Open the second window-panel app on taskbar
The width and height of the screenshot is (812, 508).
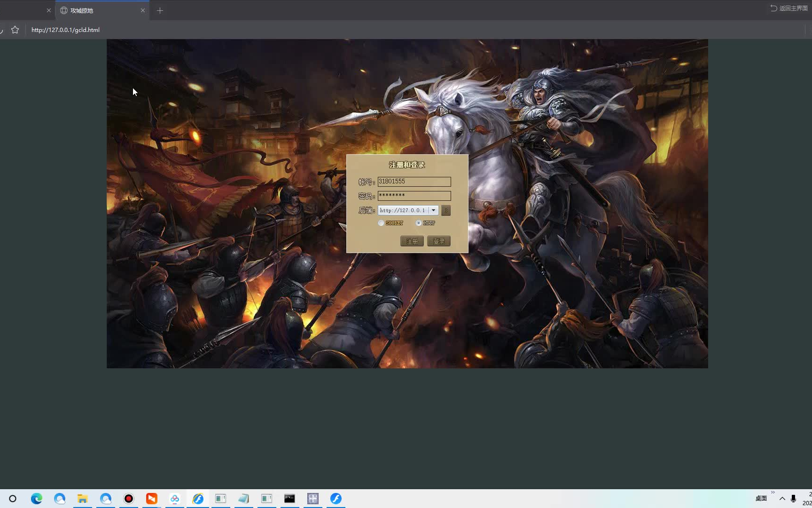tap(267, 499)
